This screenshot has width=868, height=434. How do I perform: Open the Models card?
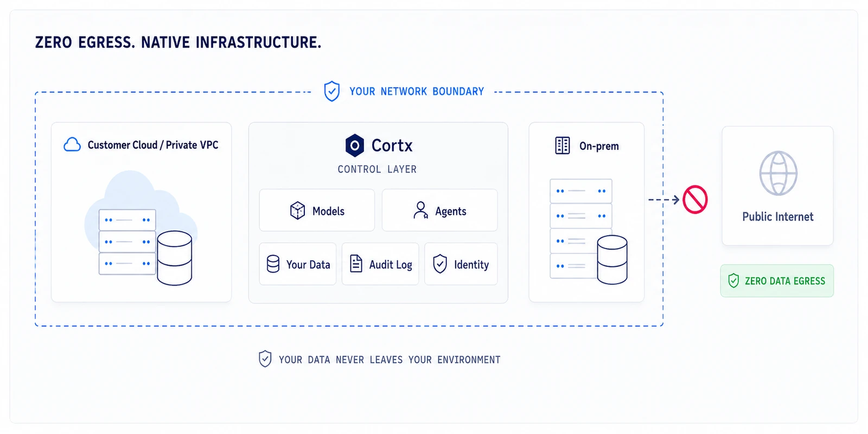(317, 210)
